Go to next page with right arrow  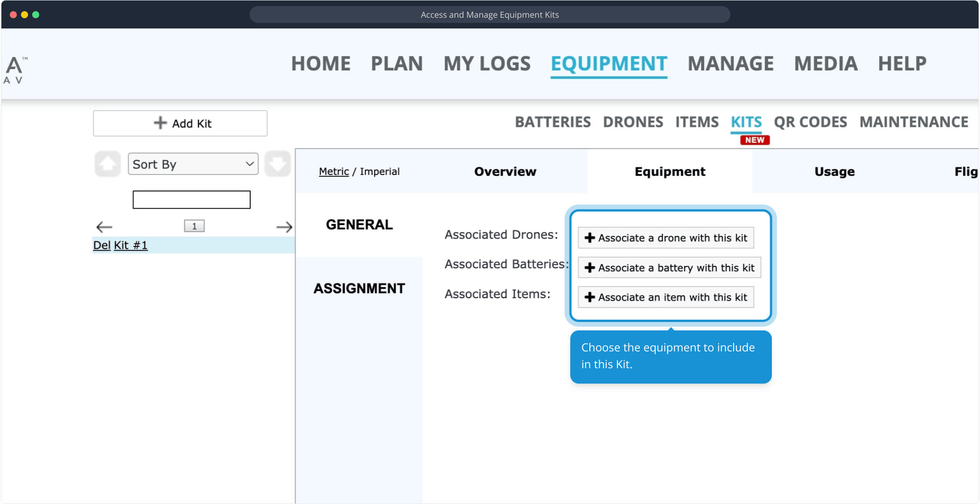coord(284,227)
